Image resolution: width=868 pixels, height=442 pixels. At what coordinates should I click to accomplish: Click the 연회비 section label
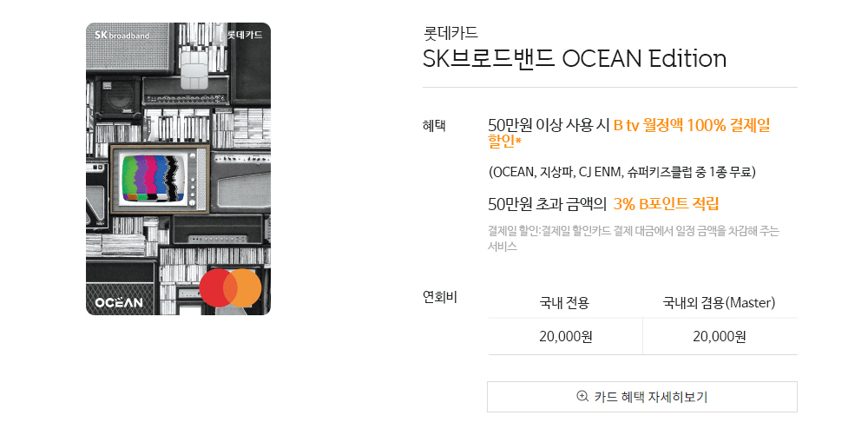[x=440, y=297]
